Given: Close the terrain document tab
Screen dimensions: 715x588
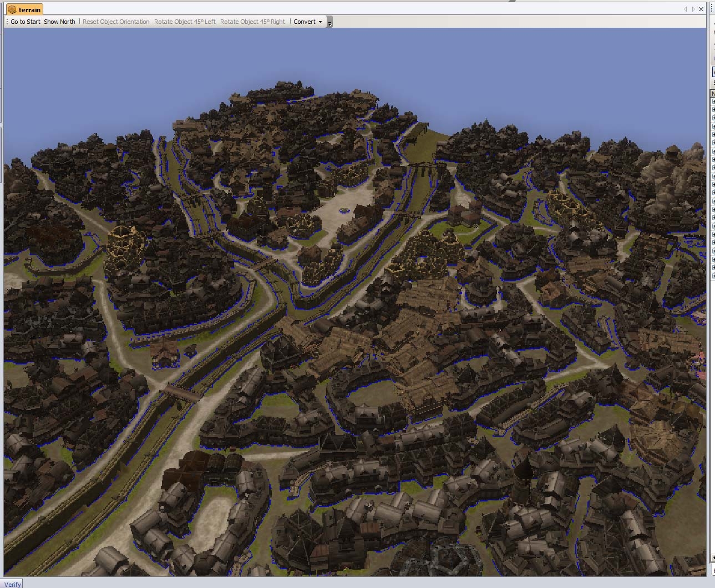Looking at the screenshot, I should [701, 9].
